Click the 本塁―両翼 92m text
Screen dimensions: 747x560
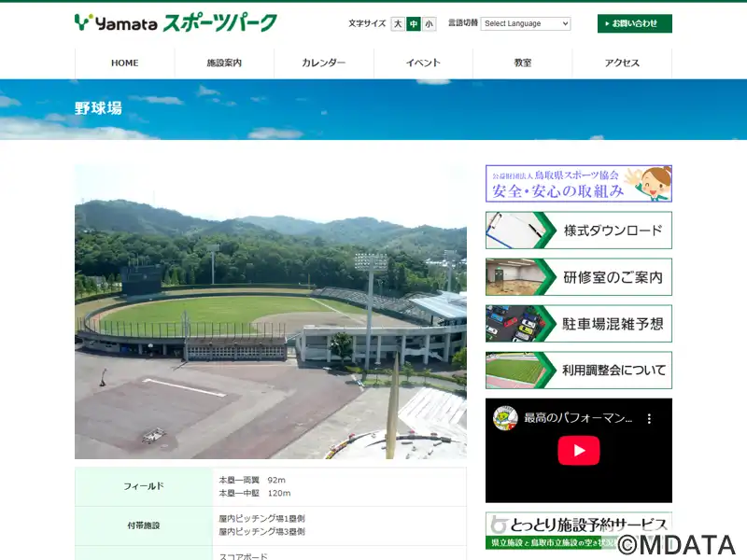(252, 480)
